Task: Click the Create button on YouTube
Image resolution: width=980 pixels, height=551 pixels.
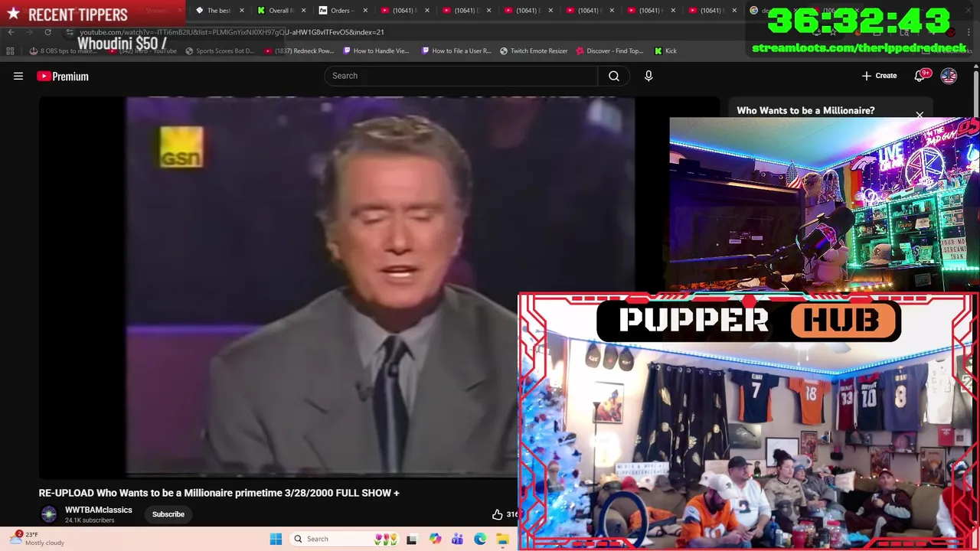Action: pyautogui.click(x=879, y=76)
